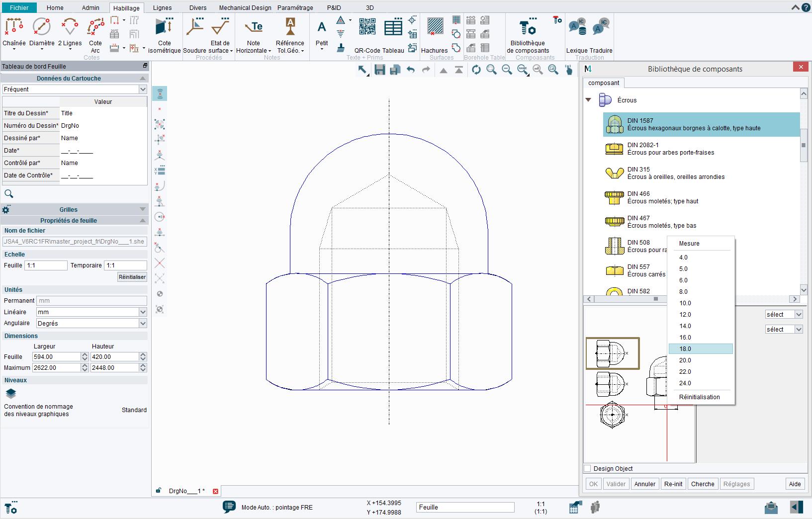Open the Hachures tool
The image size is (812, 519).
point(435,35)
